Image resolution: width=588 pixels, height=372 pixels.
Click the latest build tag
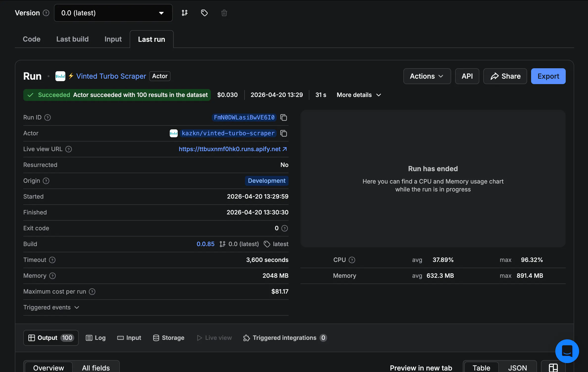point(276,244)
